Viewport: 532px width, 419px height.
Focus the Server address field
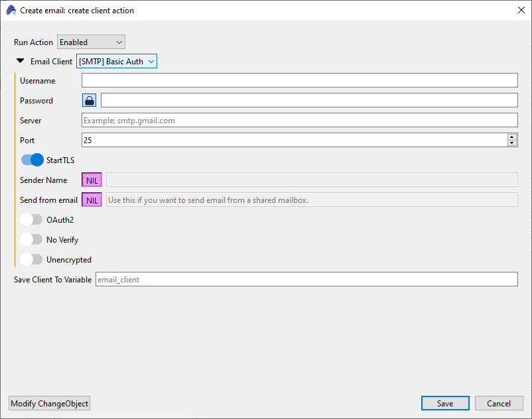[299, 121]
